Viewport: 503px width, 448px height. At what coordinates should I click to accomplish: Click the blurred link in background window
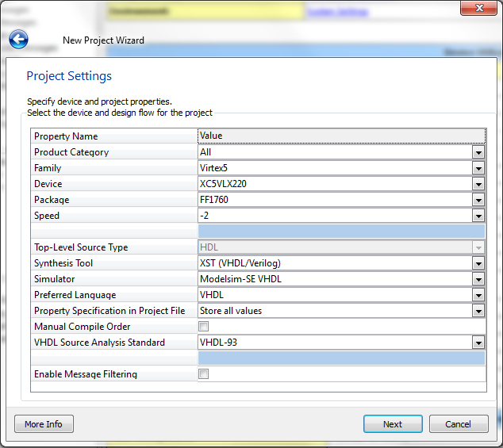pyautogui.click(x=337, y=12)
